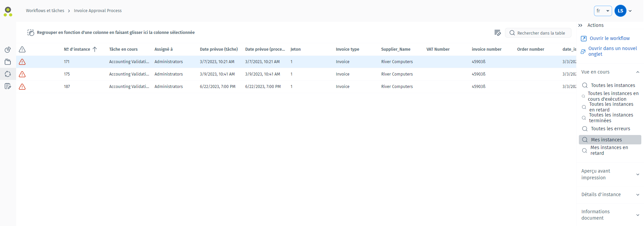Image resolution: width=644 pixels, height=226 pixels.
Task: Select the Toutes les erreurs view
Action: click(x=610, y=129)
